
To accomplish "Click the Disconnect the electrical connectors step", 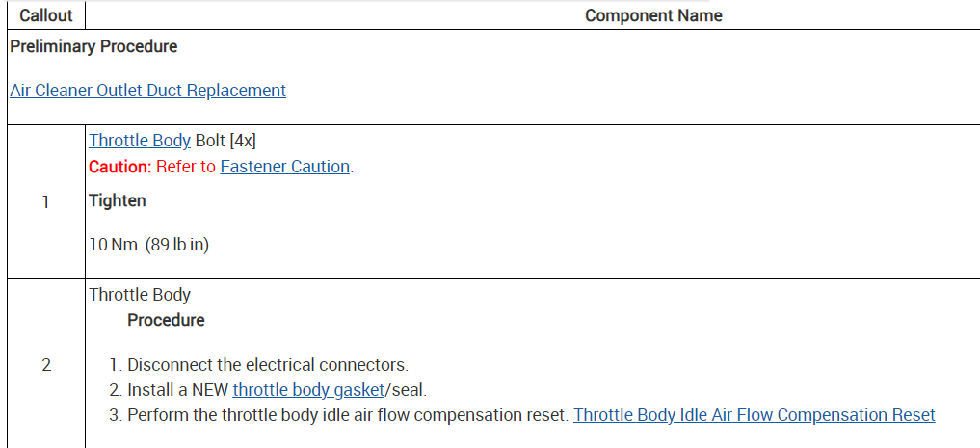I will click(x=268, y=365).
